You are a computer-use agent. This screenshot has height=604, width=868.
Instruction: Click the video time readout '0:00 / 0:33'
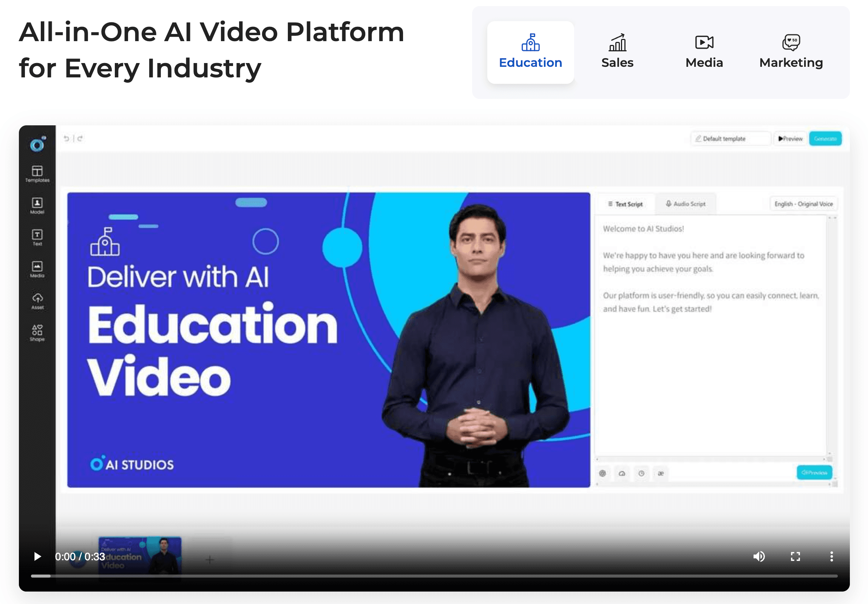pyautogui.click(x=80, y=556)
